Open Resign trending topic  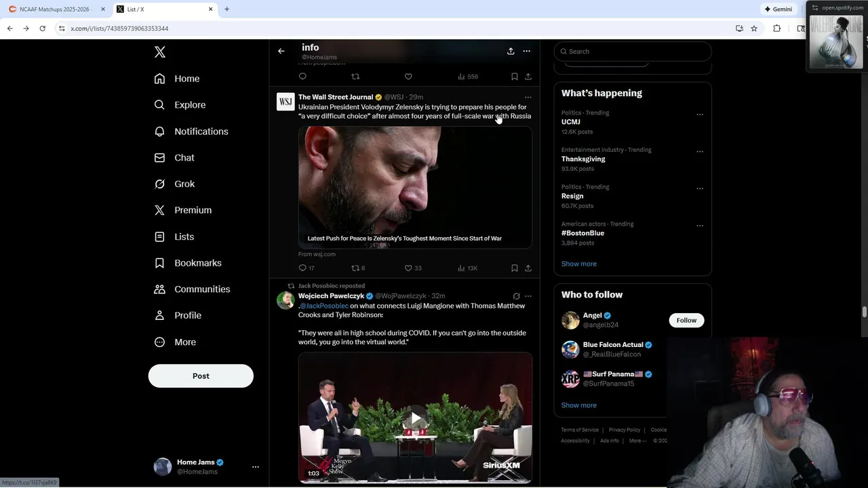coord(572,196)
